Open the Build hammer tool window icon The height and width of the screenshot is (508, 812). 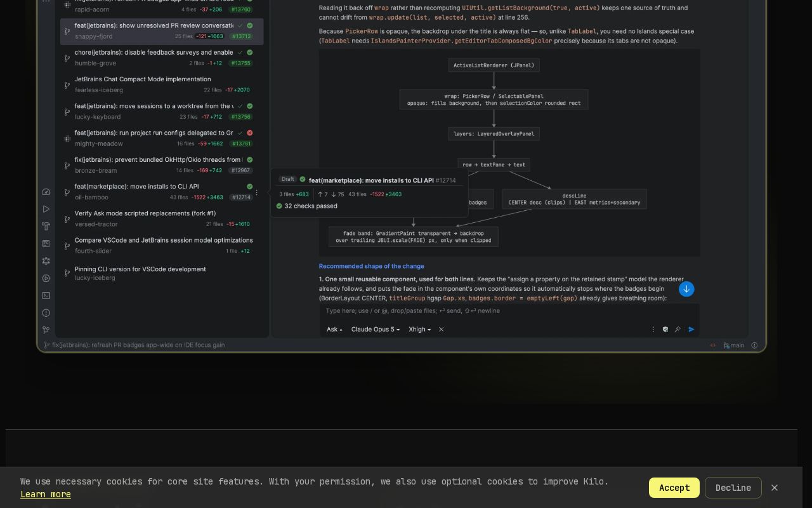pyautogui.click(x=46, y=226)
